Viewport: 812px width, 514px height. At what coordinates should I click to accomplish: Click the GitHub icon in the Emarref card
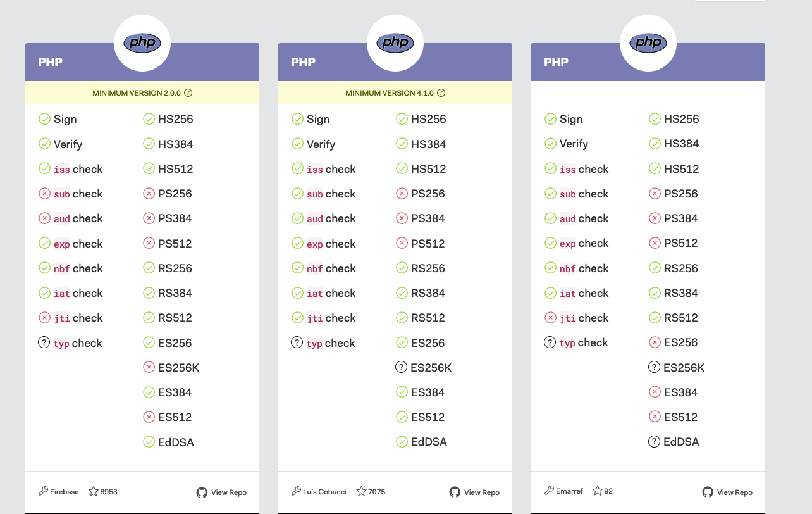(x=708, y=492)
